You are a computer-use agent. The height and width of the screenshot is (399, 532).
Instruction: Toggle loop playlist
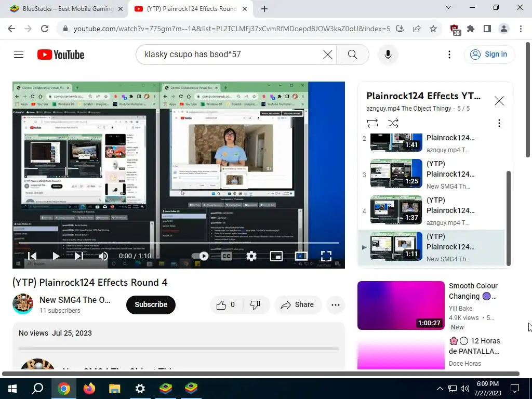(372, 123)
